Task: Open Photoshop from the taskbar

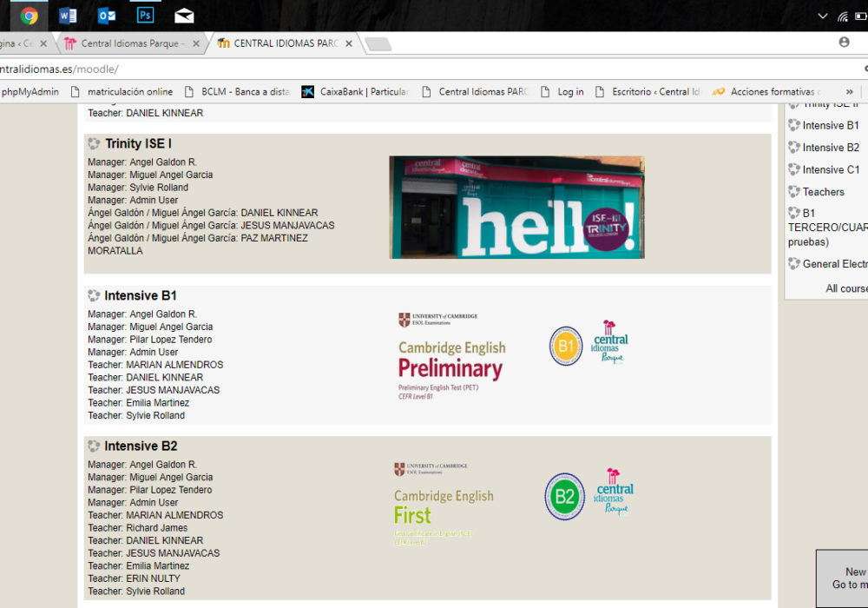Action: (x=145, y=16)
